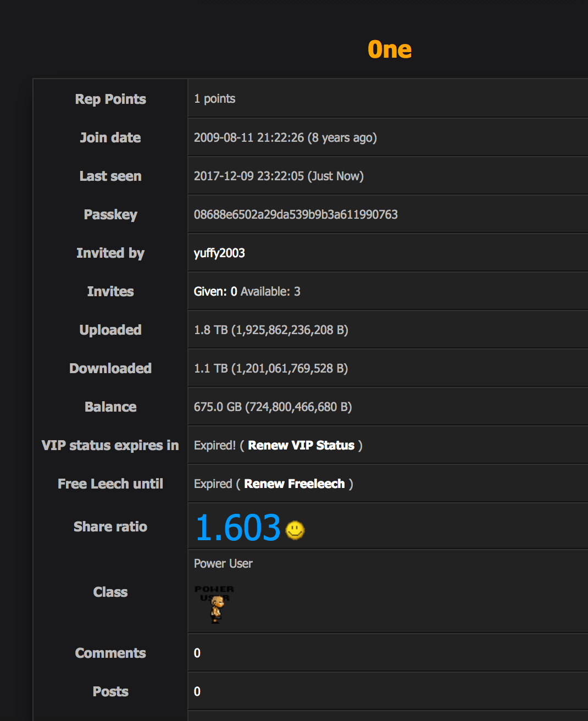Screen dimensions: 588x721
Task: Open the Renew VIP Status link
Action: 301,445
